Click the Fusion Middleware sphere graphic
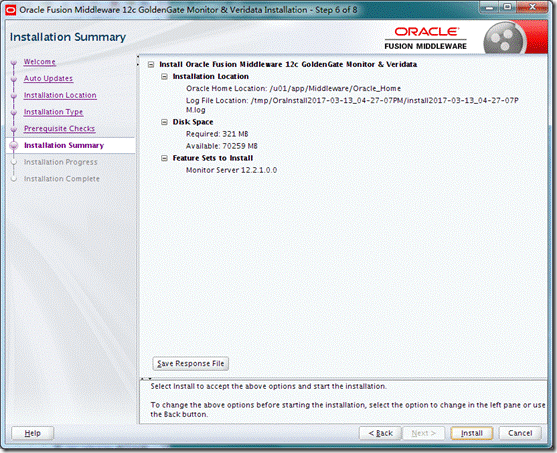 (x=504, y=38)
